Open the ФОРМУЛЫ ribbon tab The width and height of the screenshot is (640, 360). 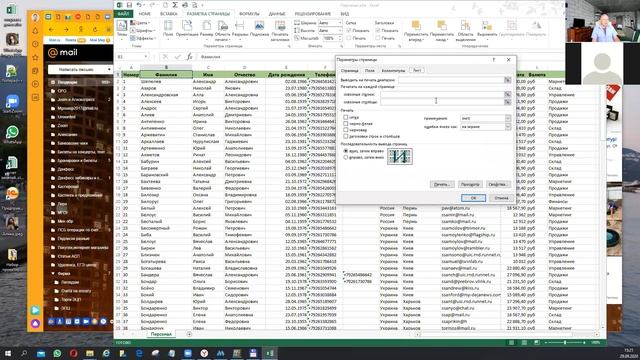coord(249,13)
